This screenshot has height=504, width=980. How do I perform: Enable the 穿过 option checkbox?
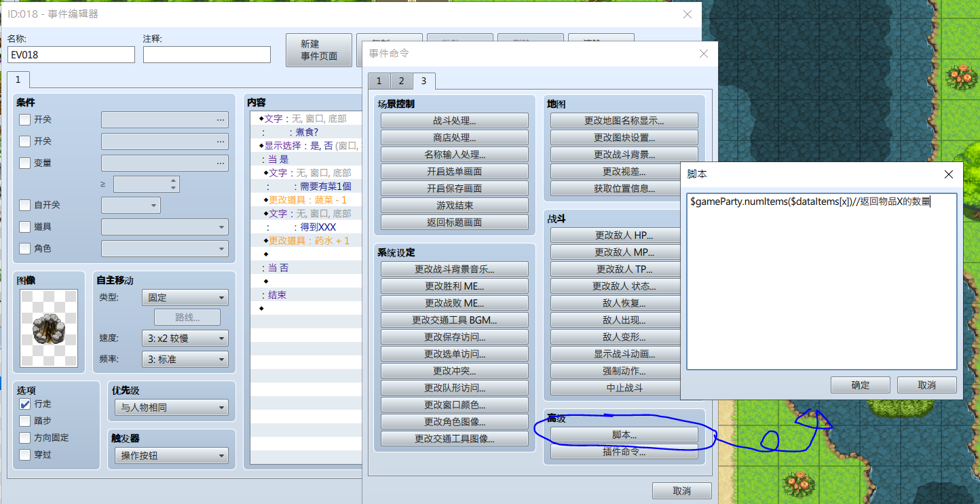(x=24, y=454)
